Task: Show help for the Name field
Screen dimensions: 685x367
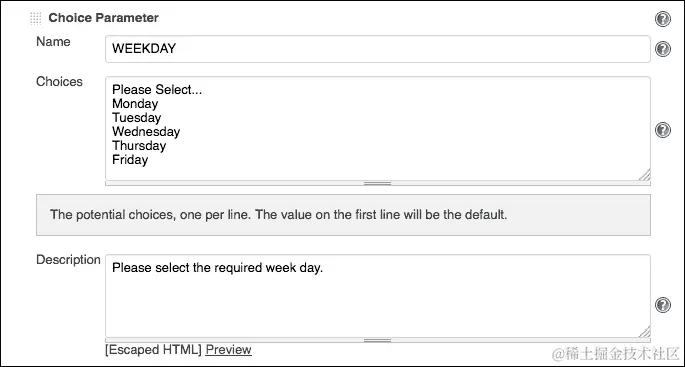Action: 663,49
